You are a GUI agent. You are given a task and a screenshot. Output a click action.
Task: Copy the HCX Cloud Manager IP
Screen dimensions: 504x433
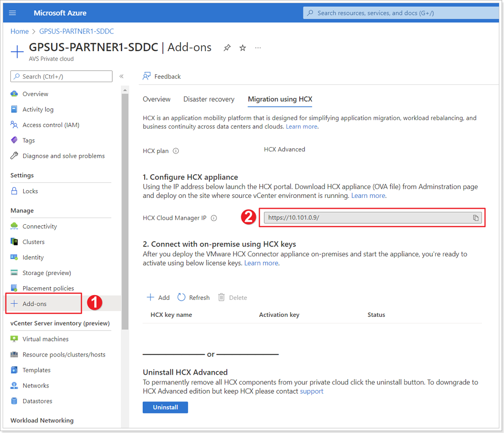pyautogui.click(x=476, y=218)
